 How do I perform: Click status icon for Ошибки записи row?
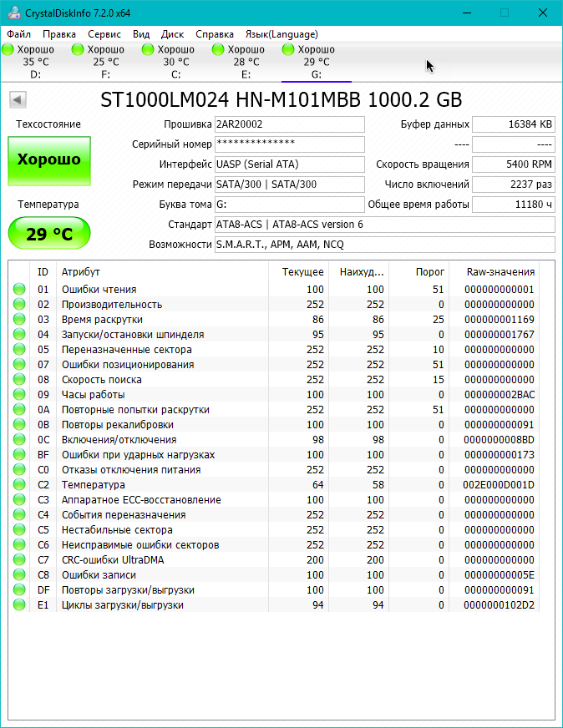19,574
